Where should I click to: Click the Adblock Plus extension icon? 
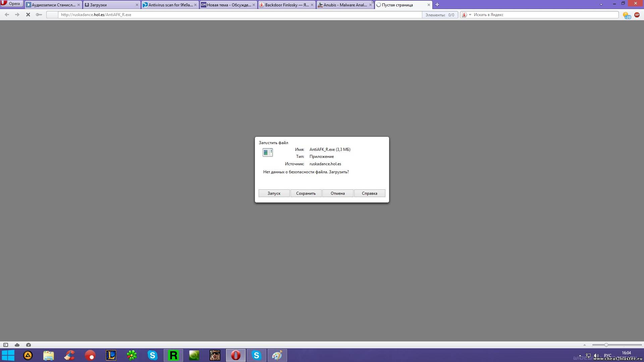[x=637, y=15]
